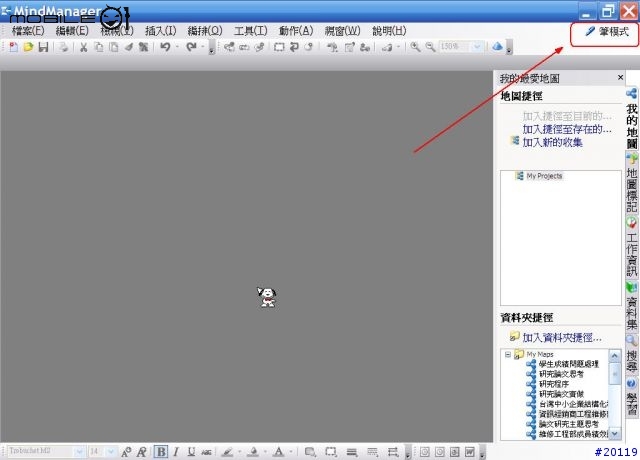Open the Redo history dropdown arrow

point(203,47)
